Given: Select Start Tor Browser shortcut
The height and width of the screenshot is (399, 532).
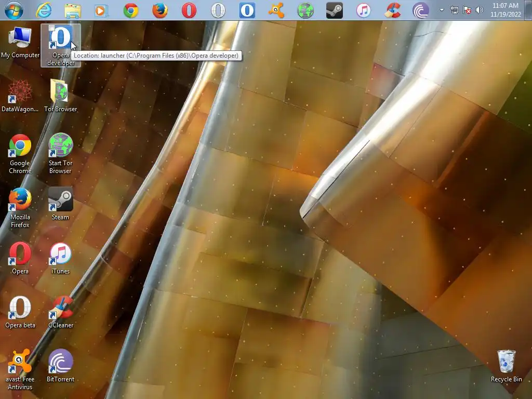Looking at the screenshot, I should pos(60,154).
